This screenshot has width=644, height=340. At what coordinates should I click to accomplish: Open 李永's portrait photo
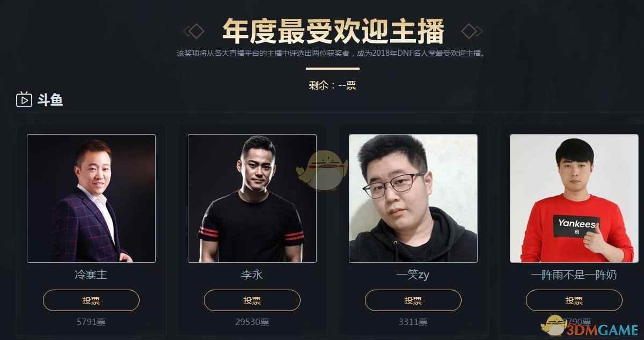(x=252, y=198)
